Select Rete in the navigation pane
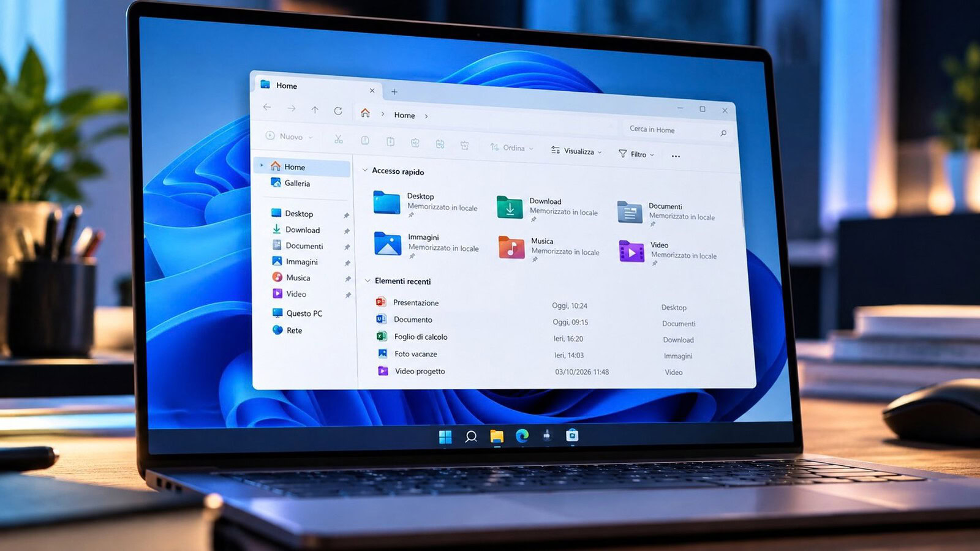 (x=287, y=330)
